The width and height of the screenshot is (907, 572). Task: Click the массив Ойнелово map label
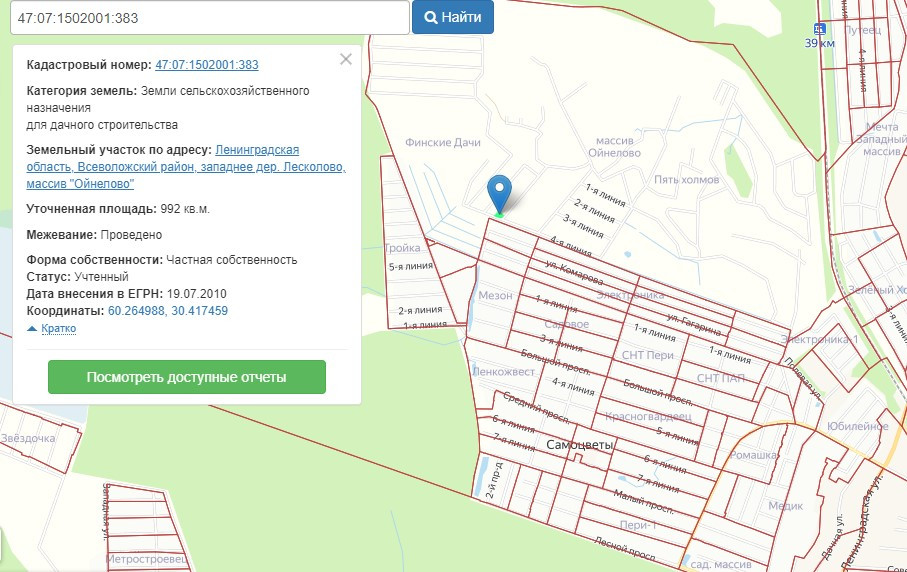tap(614, 147)
